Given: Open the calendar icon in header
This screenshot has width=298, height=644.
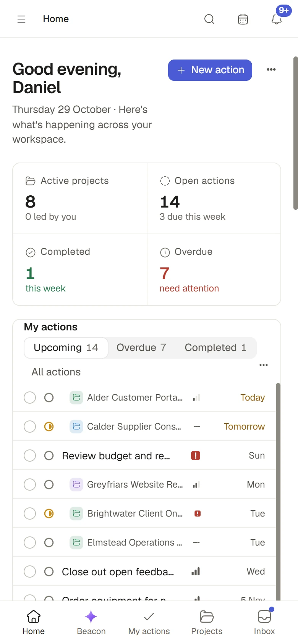Looking at the screenshot, I should [x=243, y=19].
